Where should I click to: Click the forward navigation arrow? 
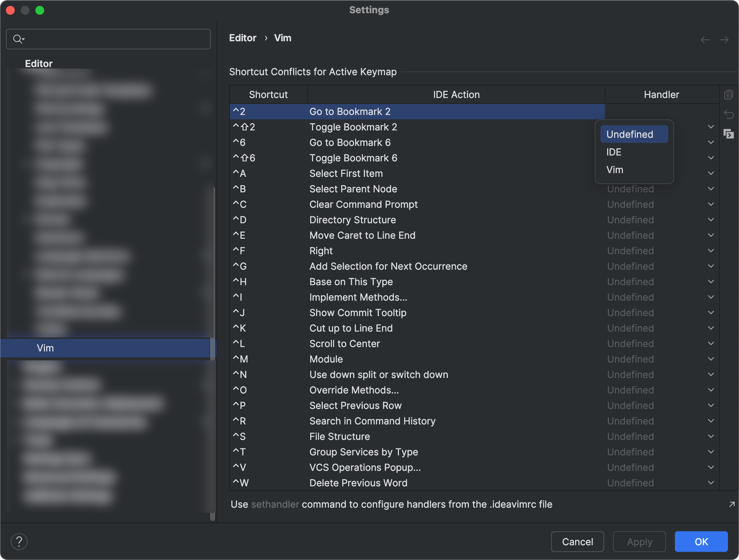[724, 39]
